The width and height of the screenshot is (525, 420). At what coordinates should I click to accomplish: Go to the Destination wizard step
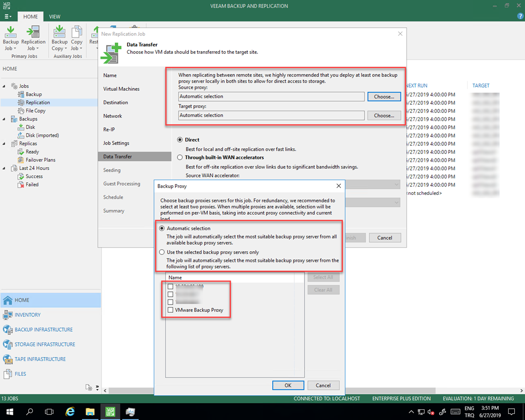pos(115,103)
